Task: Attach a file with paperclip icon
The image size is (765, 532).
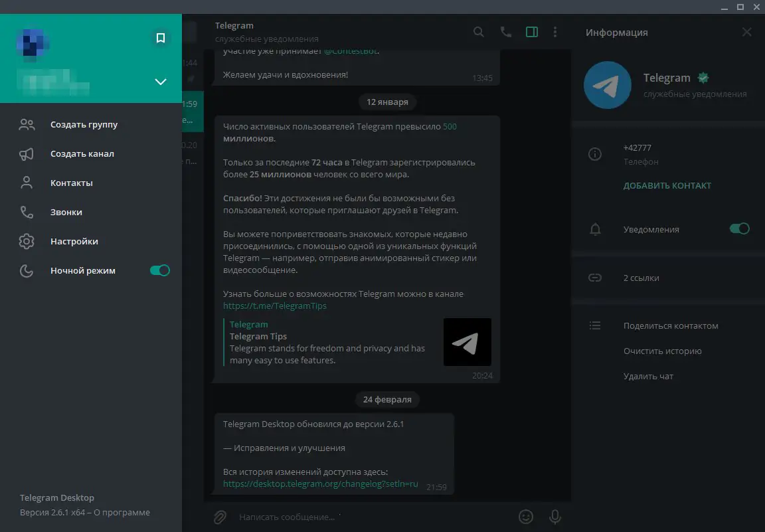Action: point(220,517)
